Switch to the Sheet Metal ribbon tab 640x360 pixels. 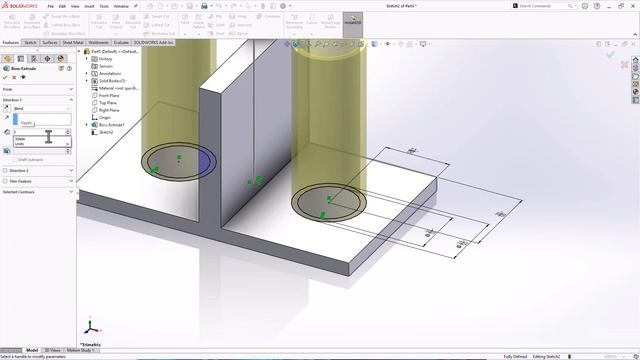73,42
